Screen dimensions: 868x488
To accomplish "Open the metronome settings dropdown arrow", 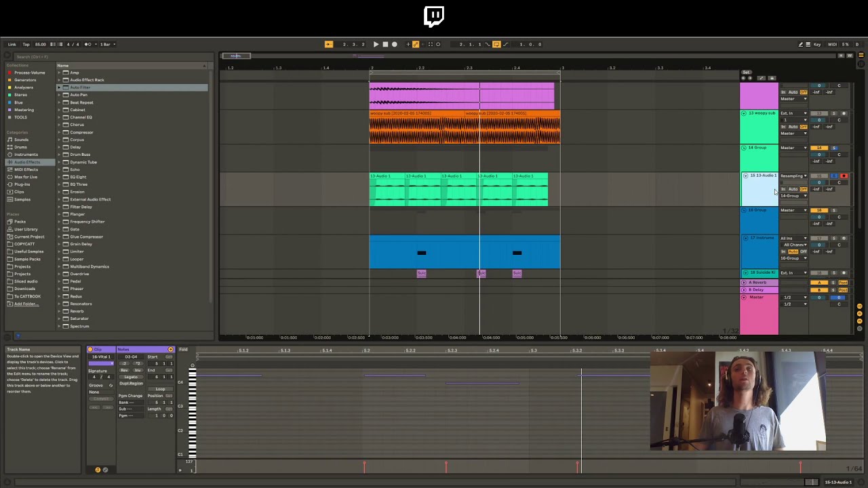I will pyautogui.click(x=94, y=44).
